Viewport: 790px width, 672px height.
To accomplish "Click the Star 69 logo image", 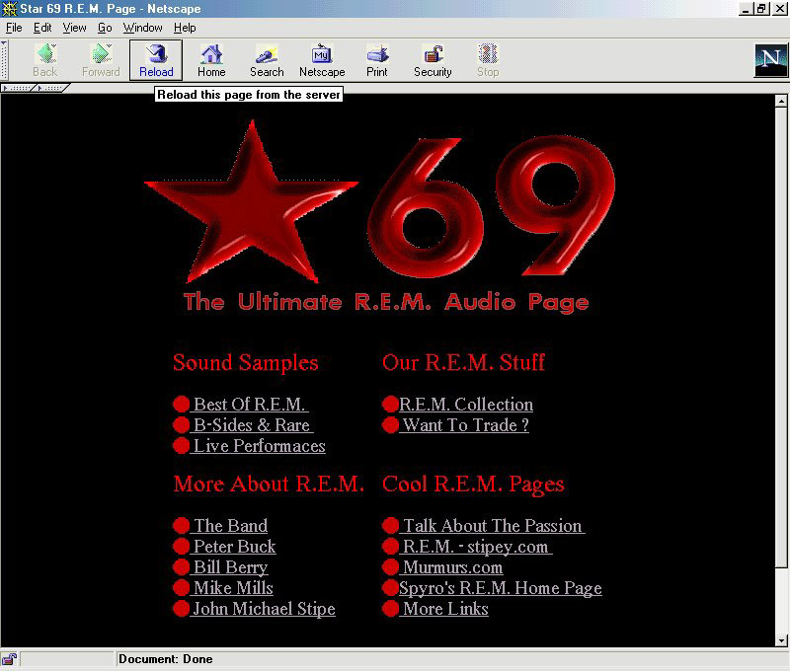I will click(x=380, y=201).
